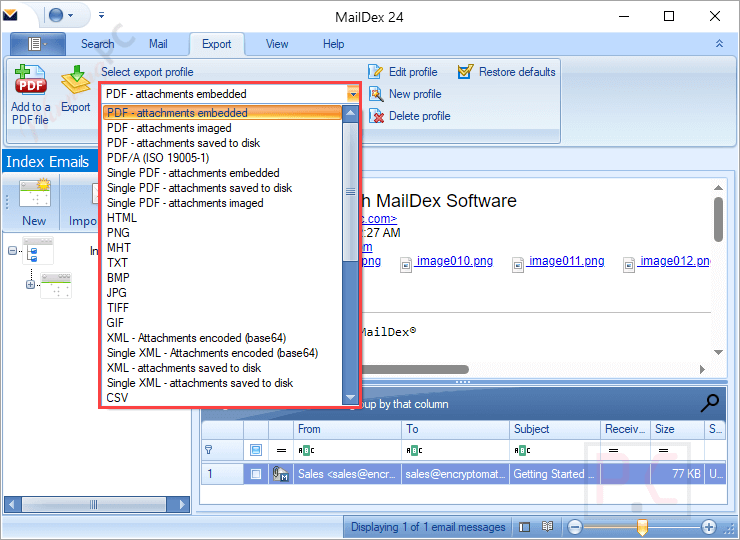Click the image010.png attachment file icon
The image size is (740, 540).
(406, 264)
